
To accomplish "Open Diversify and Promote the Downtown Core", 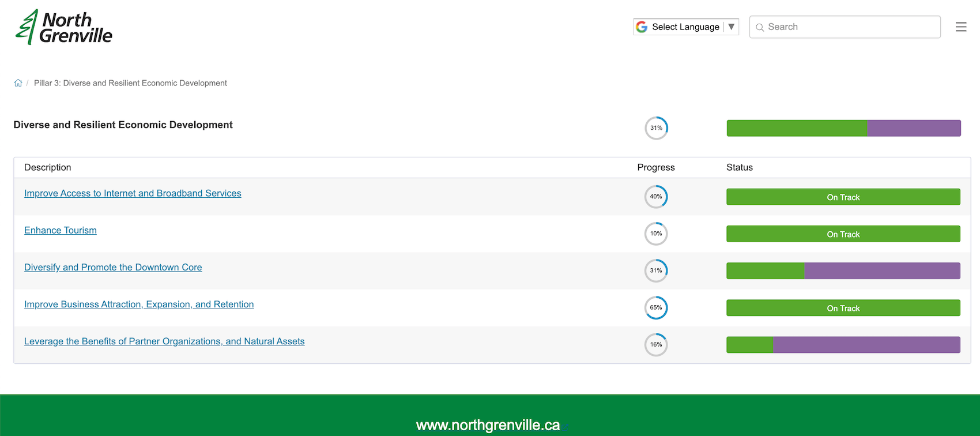I will (113, 267).
